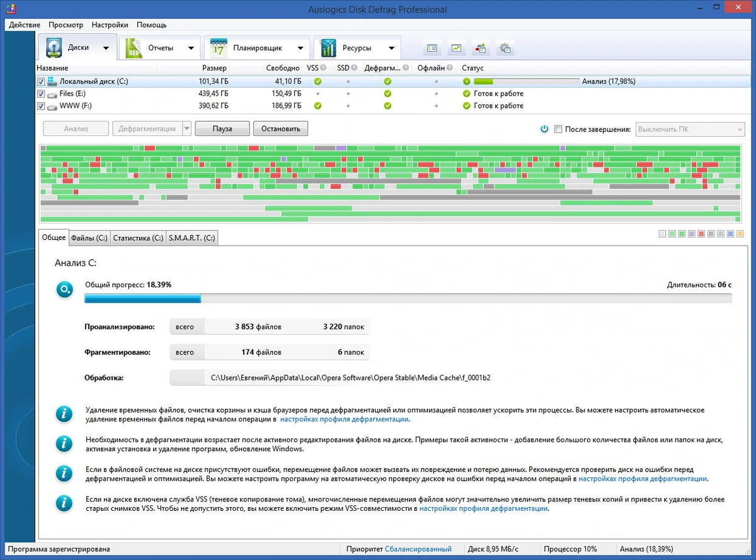The image size is (756, 560).
Task: Open profile settings link in temporary files tip
Action: (345, 419)
